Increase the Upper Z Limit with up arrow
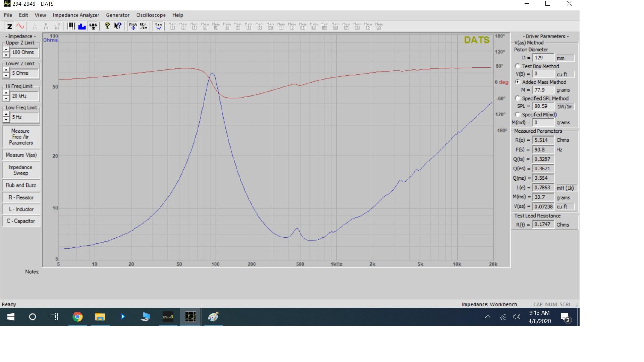The height and width of the screenshot is (362, 644). click(x=6, y=50)
